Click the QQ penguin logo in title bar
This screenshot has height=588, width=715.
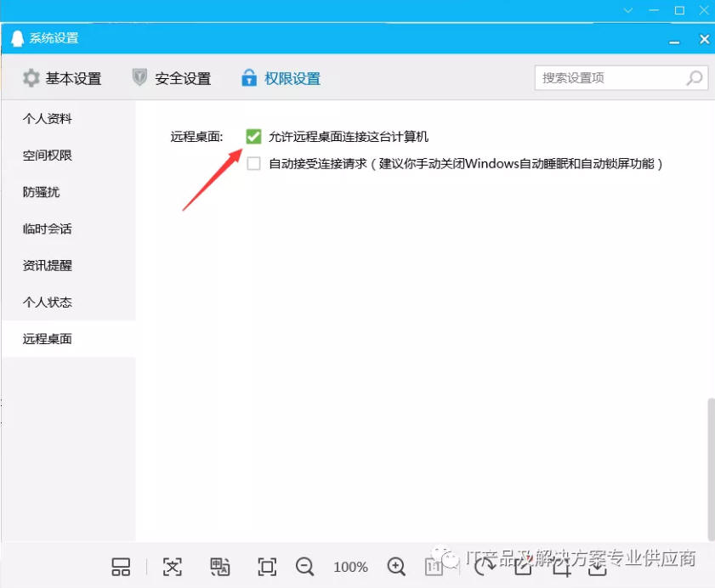click(x=17, y=38)
